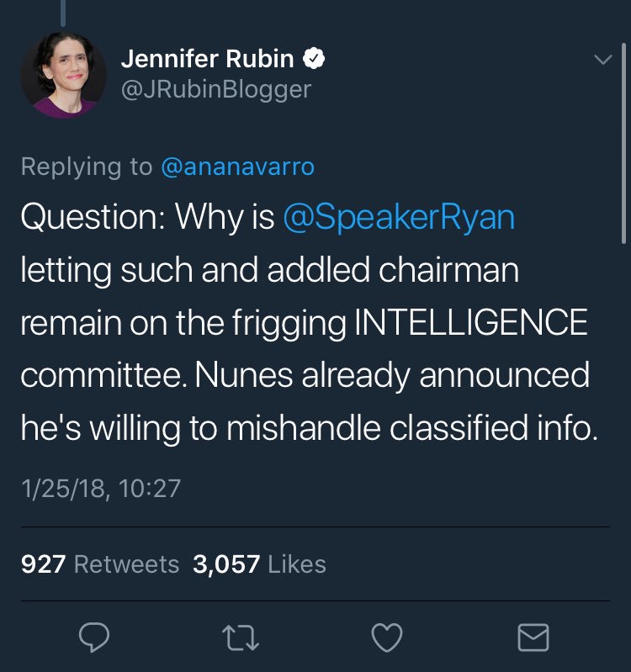Viewport: 631px width, 672px height.
Task: Open the @ananavarro mention link
Action: point(237,167)
